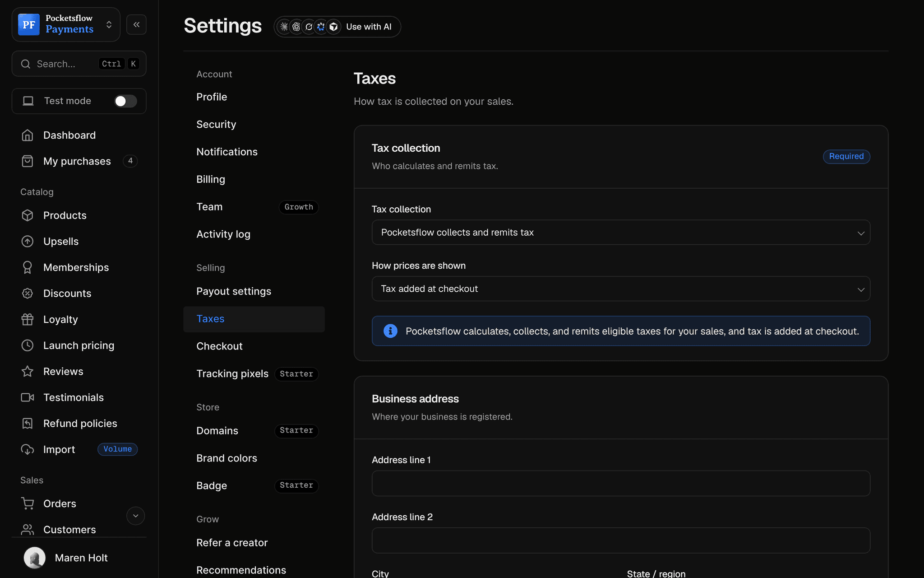Screen dimensions: 924x578
Task: Toggle Test mode switch on
Action: click(x=125, y=101)
